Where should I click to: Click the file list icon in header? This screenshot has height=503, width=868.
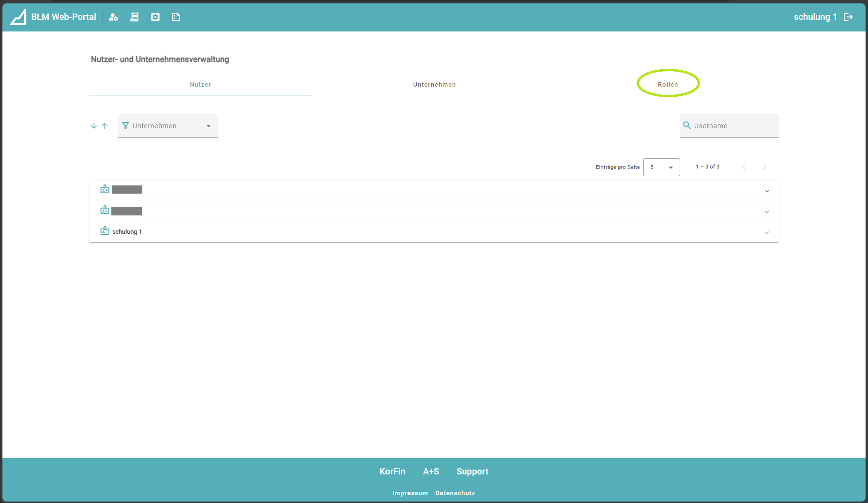click(176, 17)
